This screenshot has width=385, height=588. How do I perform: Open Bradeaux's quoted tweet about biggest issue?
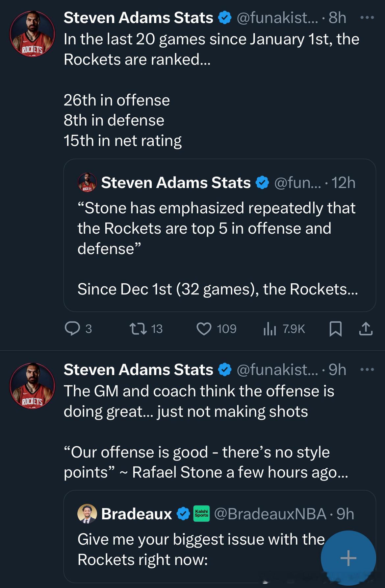coord(197,550)
